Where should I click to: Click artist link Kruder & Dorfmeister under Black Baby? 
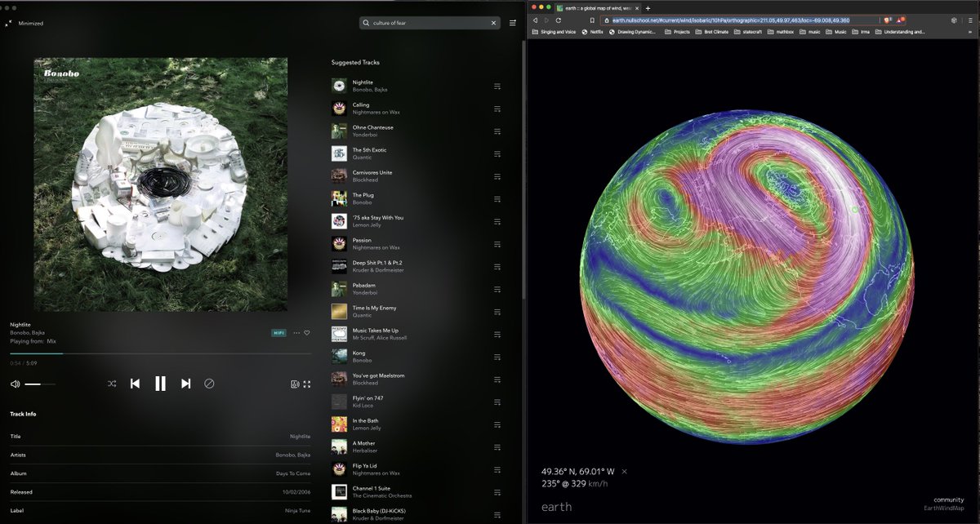[379, 518]
